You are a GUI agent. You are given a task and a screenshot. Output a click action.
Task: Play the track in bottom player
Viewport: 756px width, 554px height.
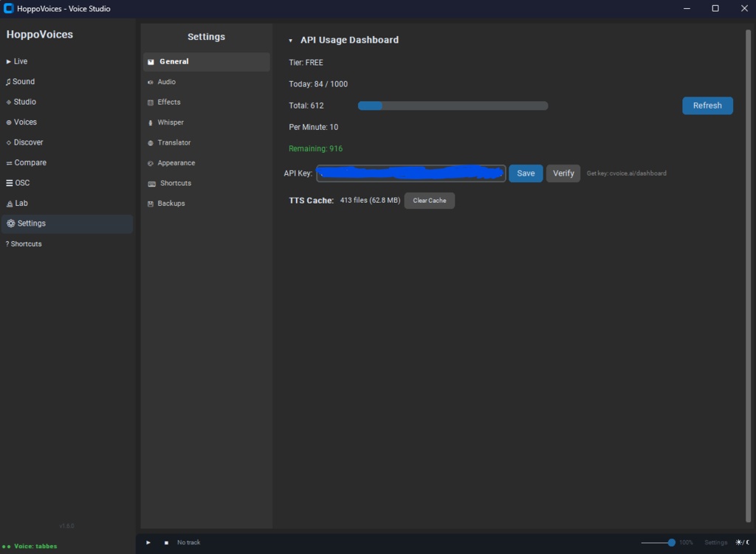pos(148,542)
